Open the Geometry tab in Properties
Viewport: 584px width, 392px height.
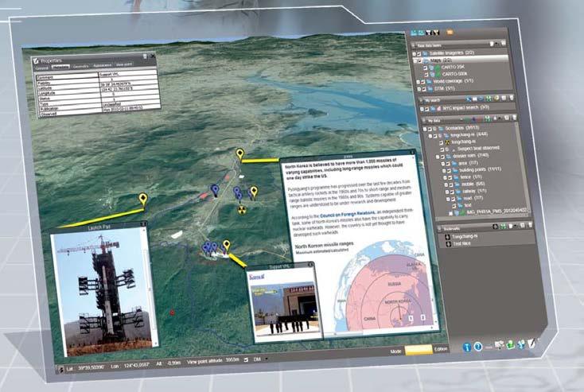(x=81, y=66)
